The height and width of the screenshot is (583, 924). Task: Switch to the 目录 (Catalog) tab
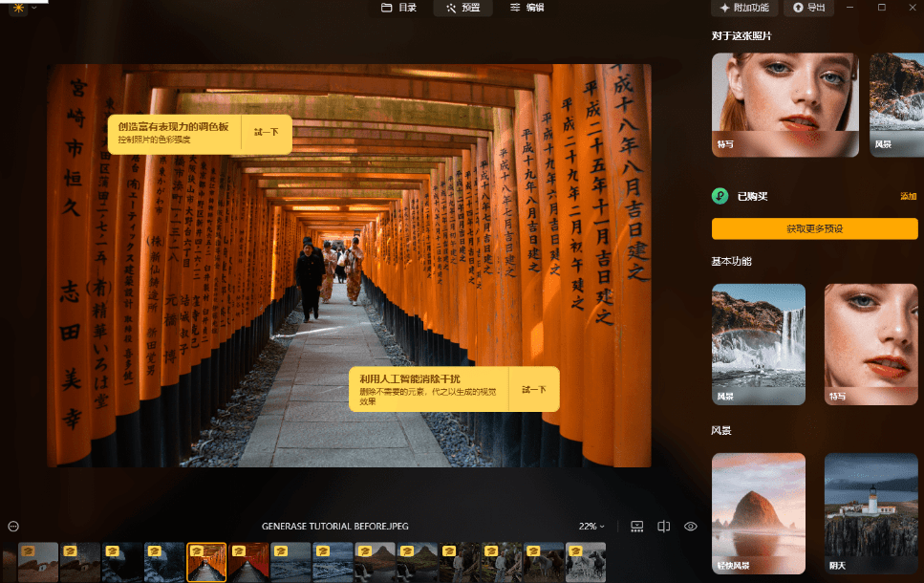398,8
